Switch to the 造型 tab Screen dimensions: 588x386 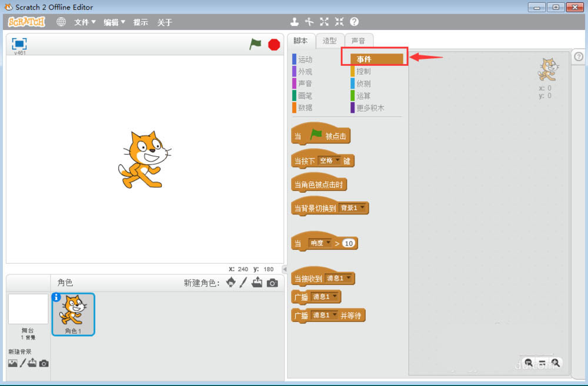(x=330, y=41)
